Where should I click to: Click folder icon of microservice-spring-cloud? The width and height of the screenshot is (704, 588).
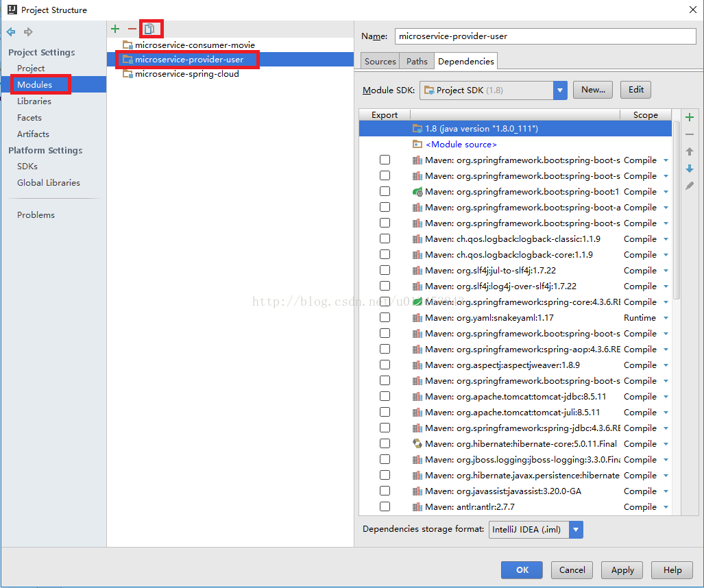pyautogui.click(x=128, y=73)
